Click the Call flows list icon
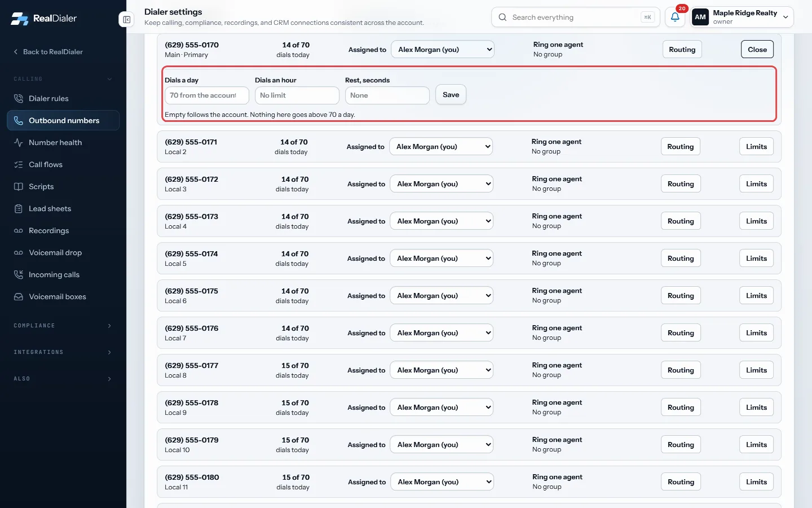Screen dimensions: 812x508 click(x=19, y=164)
